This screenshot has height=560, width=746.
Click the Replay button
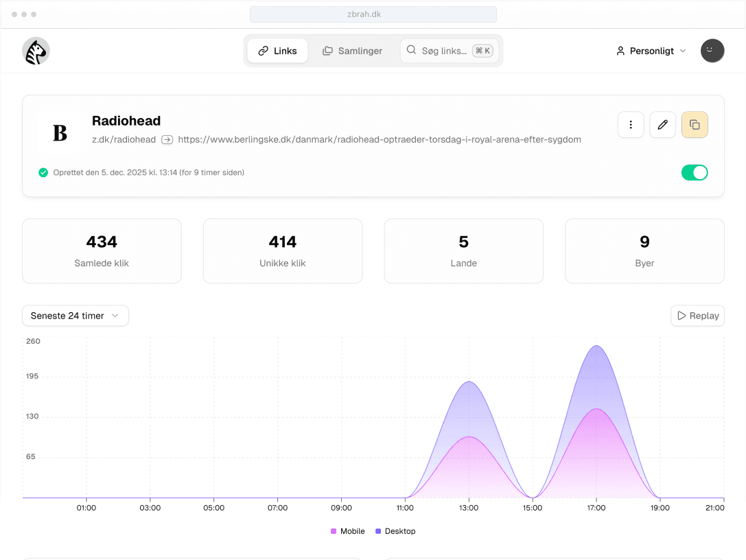tap(697, 316)
